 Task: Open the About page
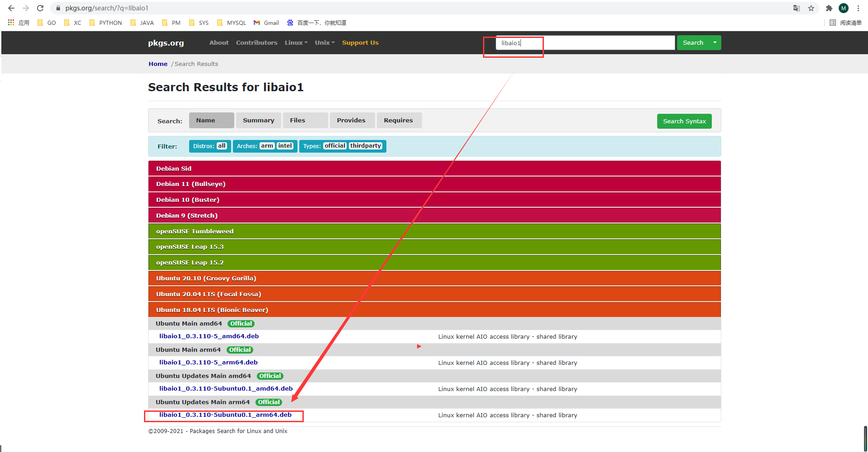[219, 42]
